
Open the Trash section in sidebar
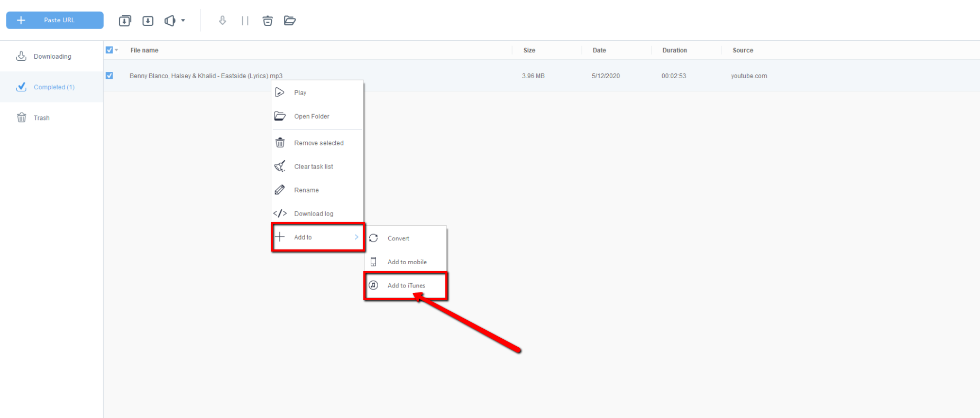click(x=41, y=118)
